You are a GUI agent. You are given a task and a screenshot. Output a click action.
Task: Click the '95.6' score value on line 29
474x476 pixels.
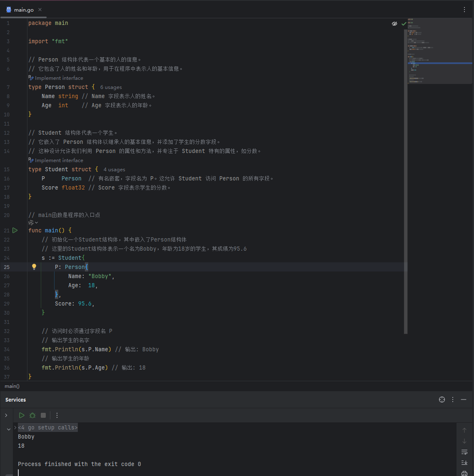[85, 303]
